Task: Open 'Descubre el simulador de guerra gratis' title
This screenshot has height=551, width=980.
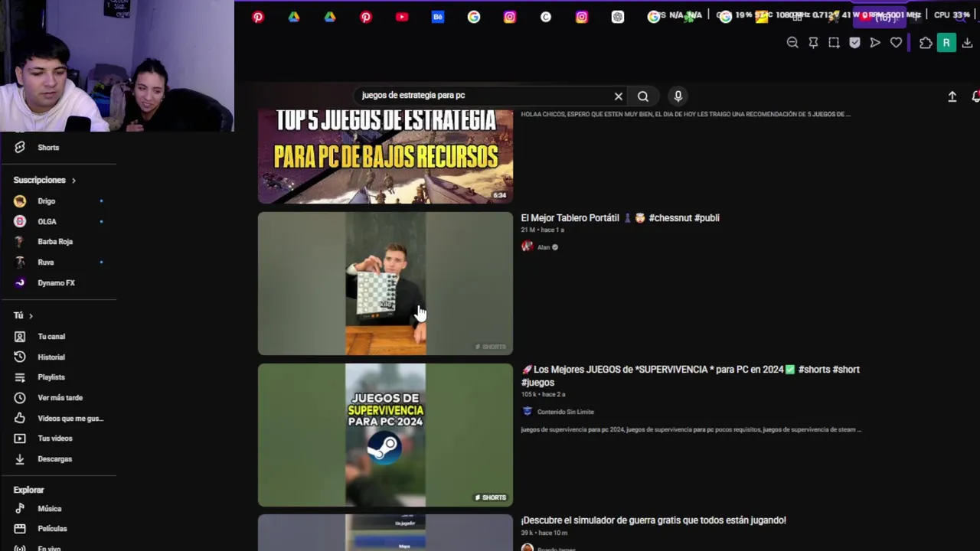Action: point(653,520)
